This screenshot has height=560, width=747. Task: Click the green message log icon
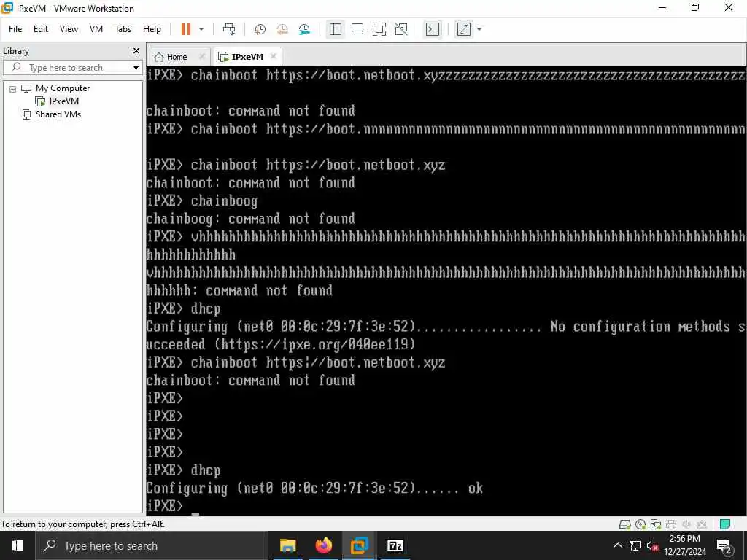click(x=725, y=525)
